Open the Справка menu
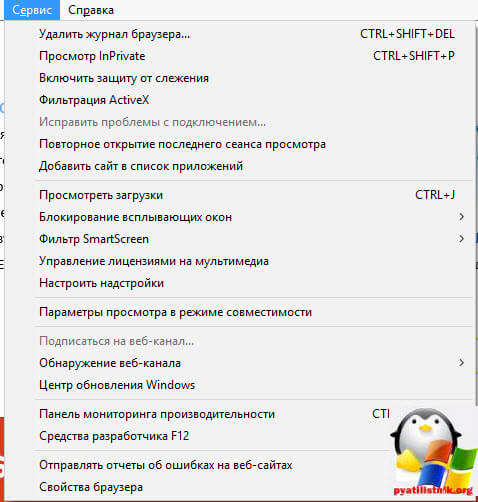The image size is (478, 502). (91, 10)
